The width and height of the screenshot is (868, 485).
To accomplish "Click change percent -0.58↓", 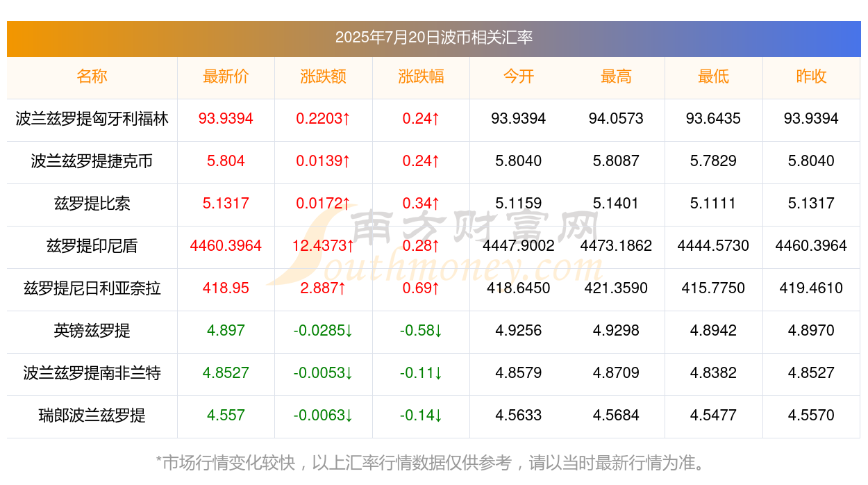I will [x=421, y=331].
